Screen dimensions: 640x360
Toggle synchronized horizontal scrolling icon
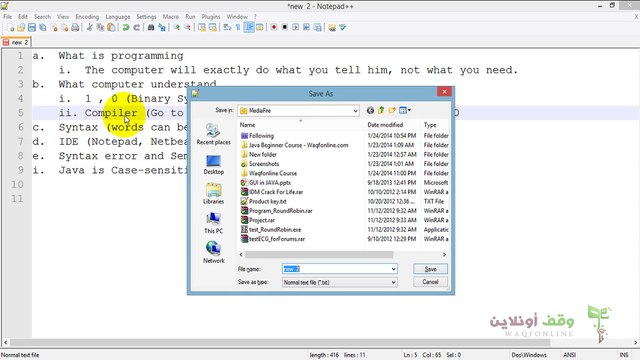coord(213,28)
